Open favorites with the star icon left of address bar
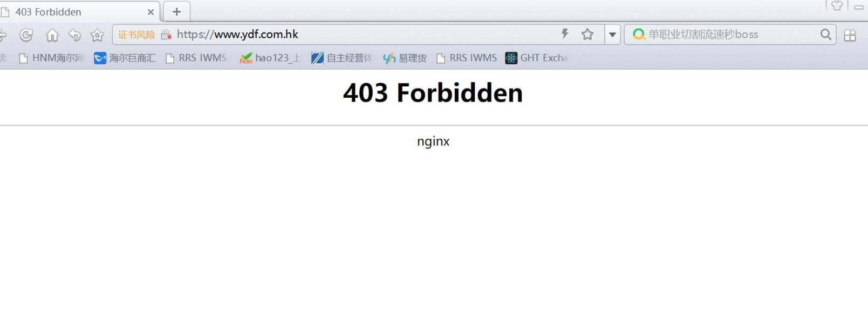 click(97, 35)
